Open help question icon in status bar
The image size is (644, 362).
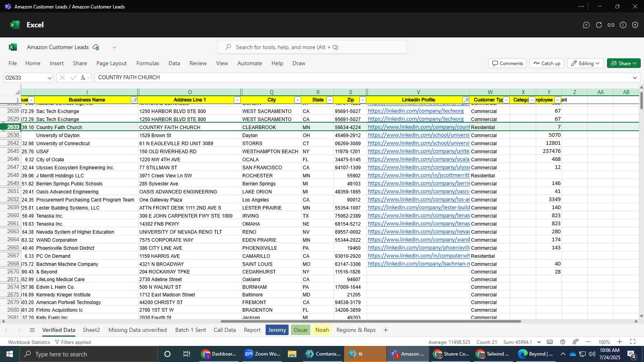tap(563, 342)
